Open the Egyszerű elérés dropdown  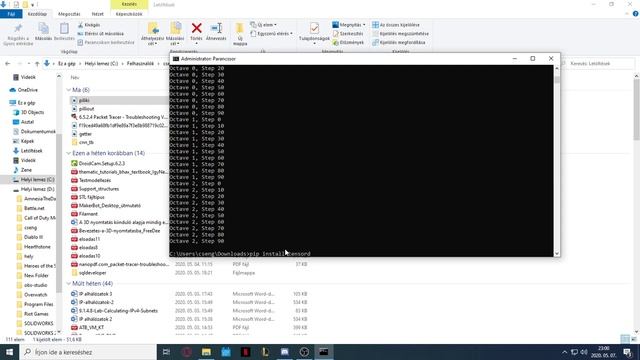[x=271, y=33]
